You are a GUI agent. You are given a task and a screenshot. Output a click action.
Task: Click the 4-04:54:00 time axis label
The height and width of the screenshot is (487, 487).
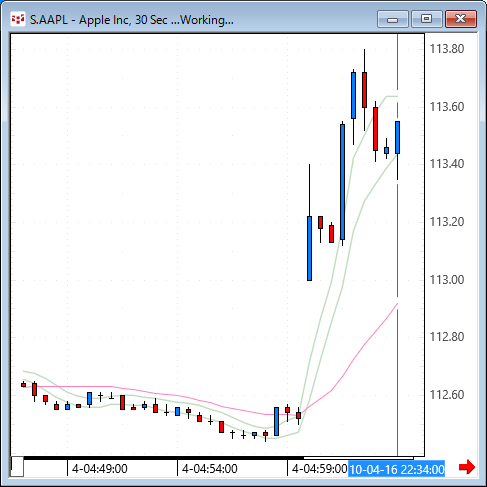click(x=210, y=469)
